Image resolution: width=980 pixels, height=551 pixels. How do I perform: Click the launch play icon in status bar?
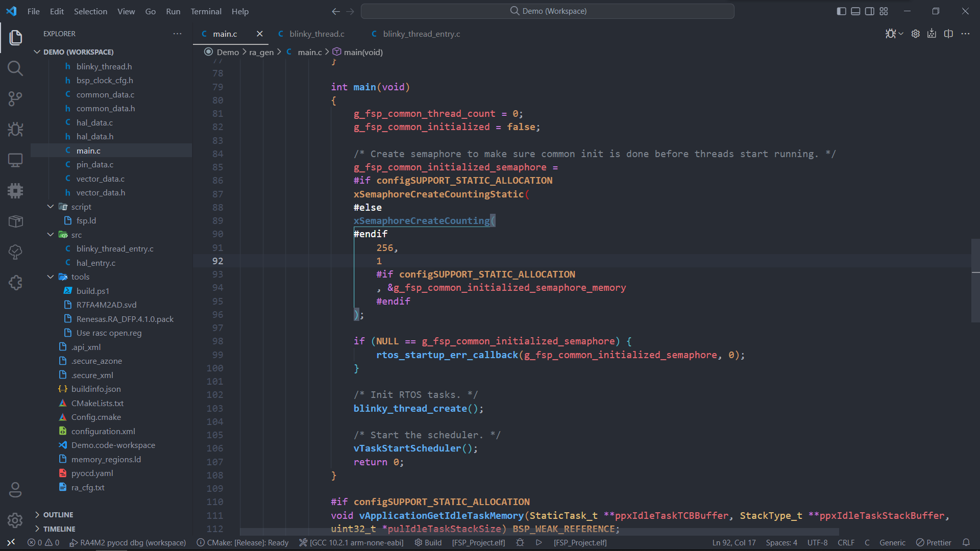(538, 542)
